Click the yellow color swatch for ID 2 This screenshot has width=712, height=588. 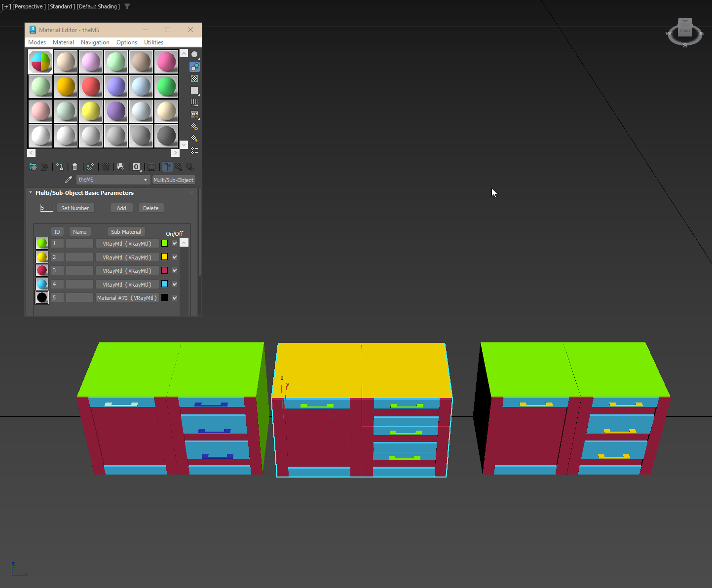[x=164, y=257]
